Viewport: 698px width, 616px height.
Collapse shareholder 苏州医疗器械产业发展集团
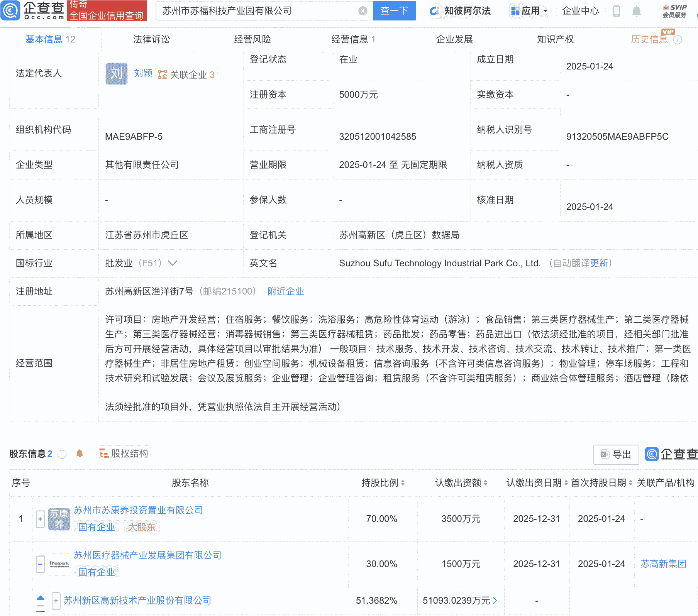click(x=40, y=564)
